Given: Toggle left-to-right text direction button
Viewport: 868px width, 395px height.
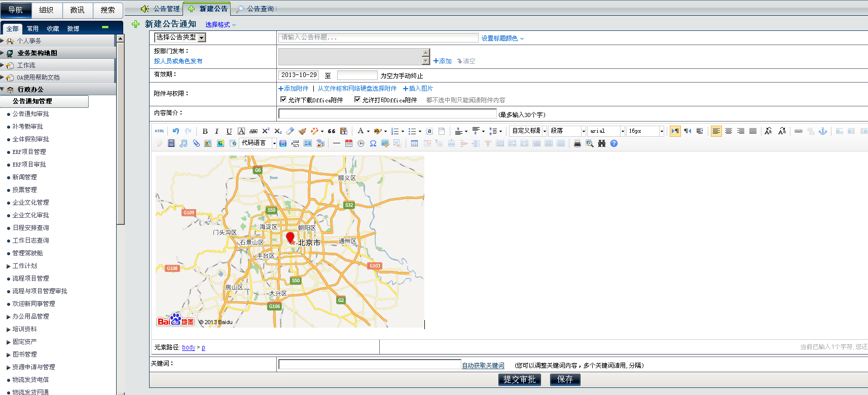Looking at the screenshot, I should (x=675, y=131).
